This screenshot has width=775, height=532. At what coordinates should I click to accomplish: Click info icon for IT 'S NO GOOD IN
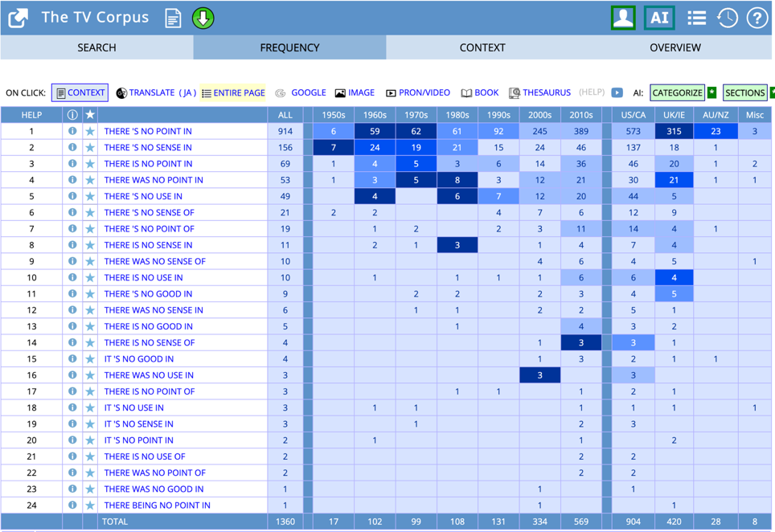tap(72, 358)
